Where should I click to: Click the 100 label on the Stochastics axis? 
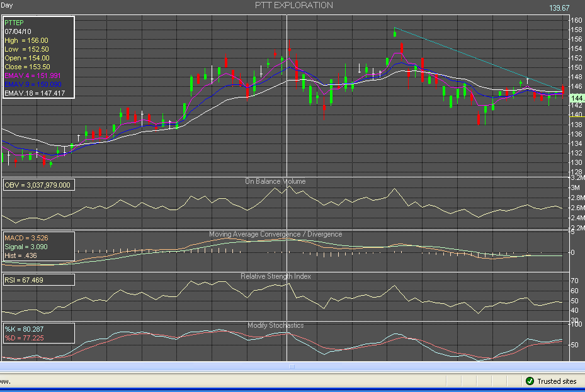(x=577, y=324)
